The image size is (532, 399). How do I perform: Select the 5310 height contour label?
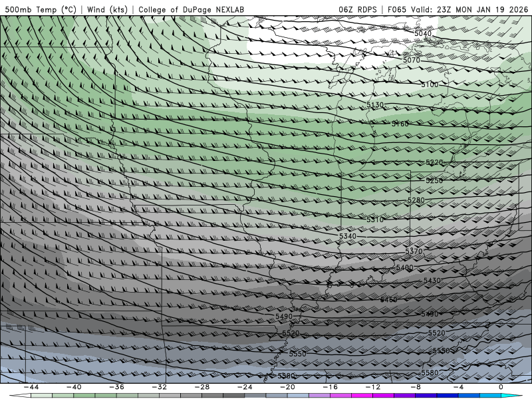(x=375, y=219)
